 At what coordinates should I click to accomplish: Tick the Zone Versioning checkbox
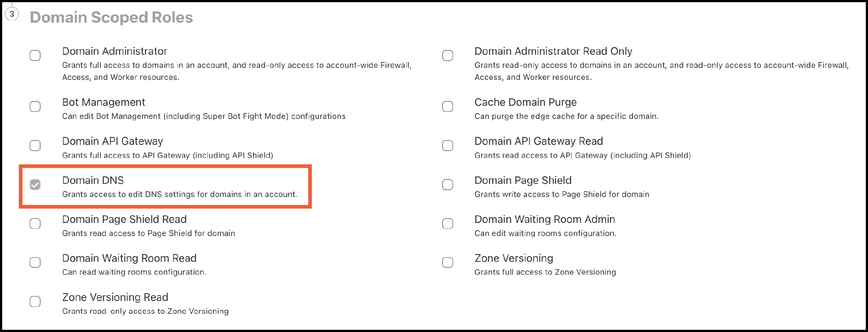(x=447, y=262)
